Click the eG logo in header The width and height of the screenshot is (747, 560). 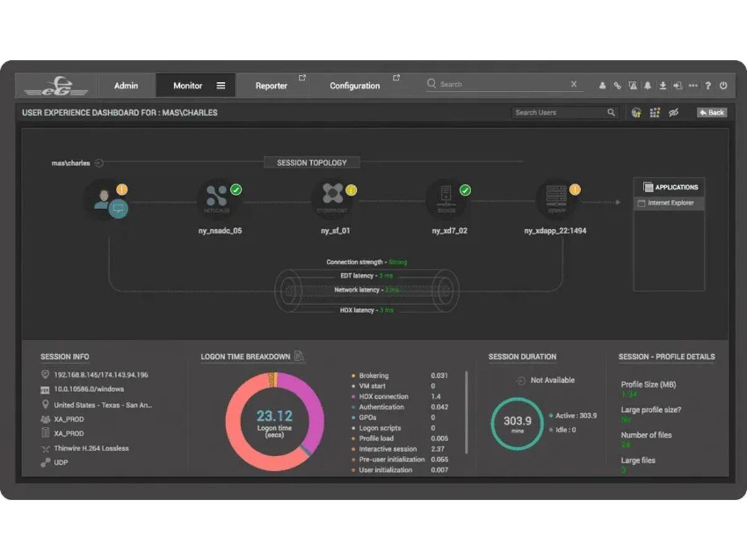56,85
